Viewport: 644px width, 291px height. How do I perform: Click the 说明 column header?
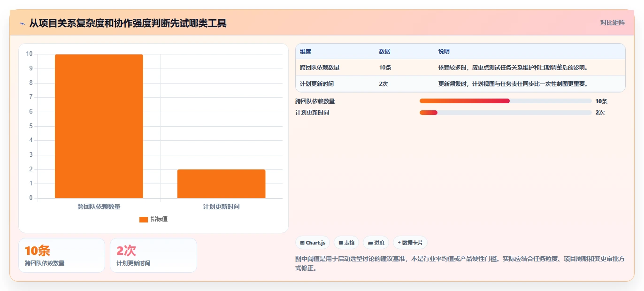click(444, 52)
